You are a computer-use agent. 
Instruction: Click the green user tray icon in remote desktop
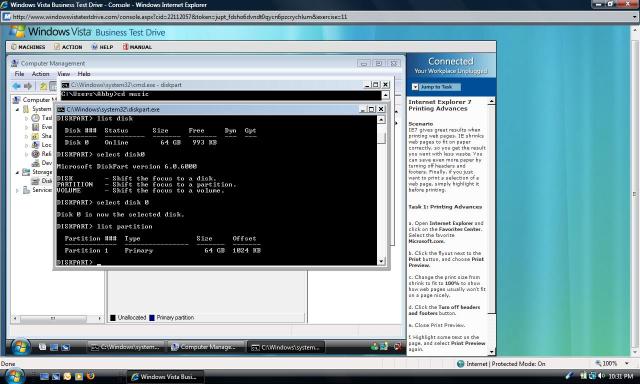pos(374,347)
